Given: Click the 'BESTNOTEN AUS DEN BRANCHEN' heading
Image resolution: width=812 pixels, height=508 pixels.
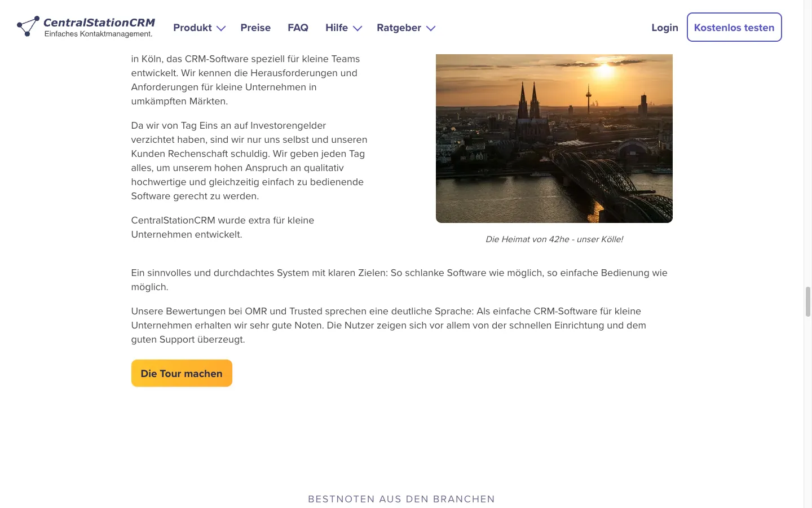Looking at the screenshot, I should [x=401, y=499].
